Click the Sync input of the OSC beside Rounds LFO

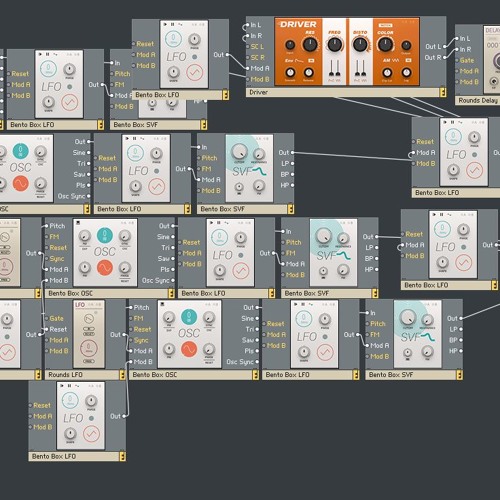tap(131, 340)
